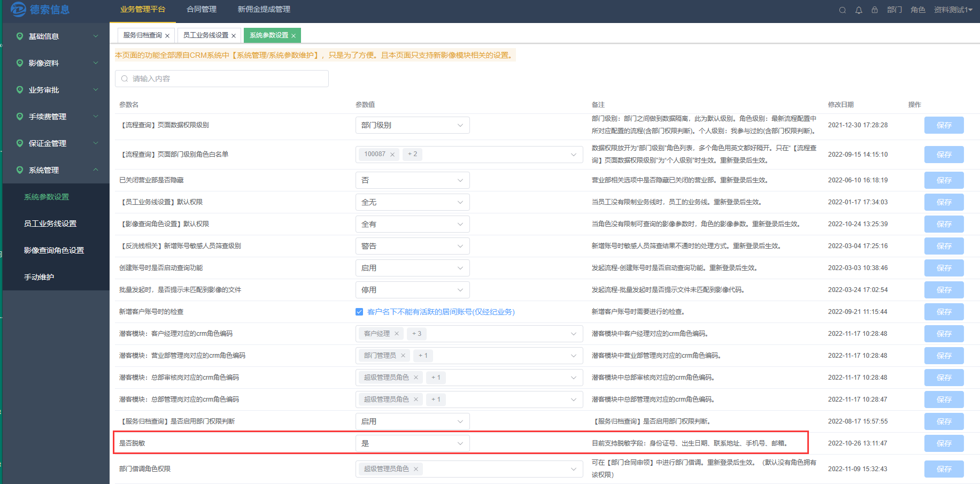Remove 超级管理员角色 tag in 部门借调角色权限 row

[x=416, y=469]
